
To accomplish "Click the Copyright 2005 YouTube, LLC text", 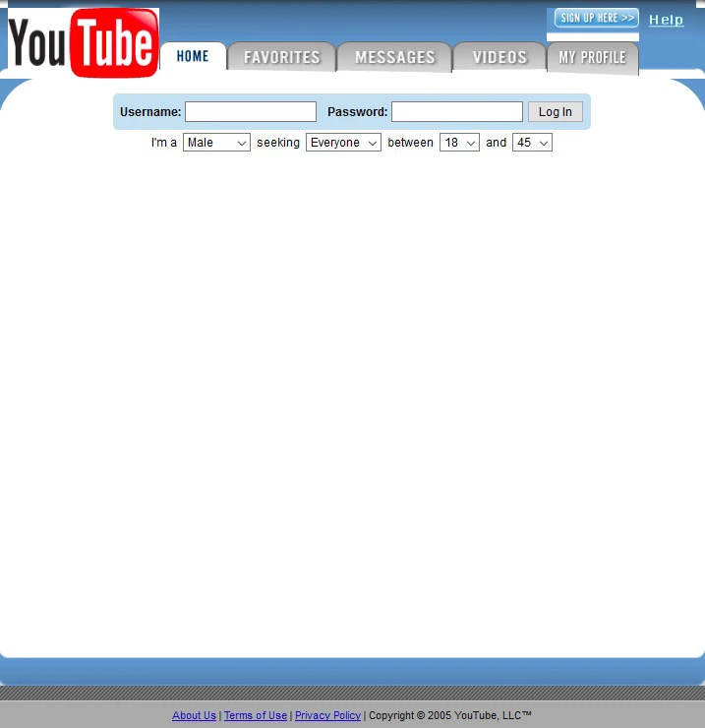I will coord(450,715).
